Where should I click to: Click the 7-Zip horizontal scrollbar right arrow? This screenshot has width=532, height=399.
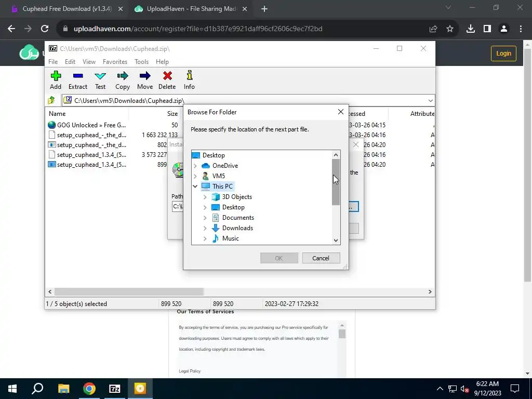pos(430,292)
